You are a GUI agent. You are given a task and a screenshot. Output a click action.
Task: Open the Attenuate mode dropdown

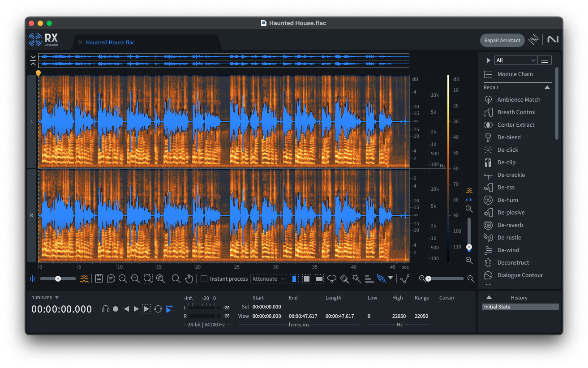point(269,279)
